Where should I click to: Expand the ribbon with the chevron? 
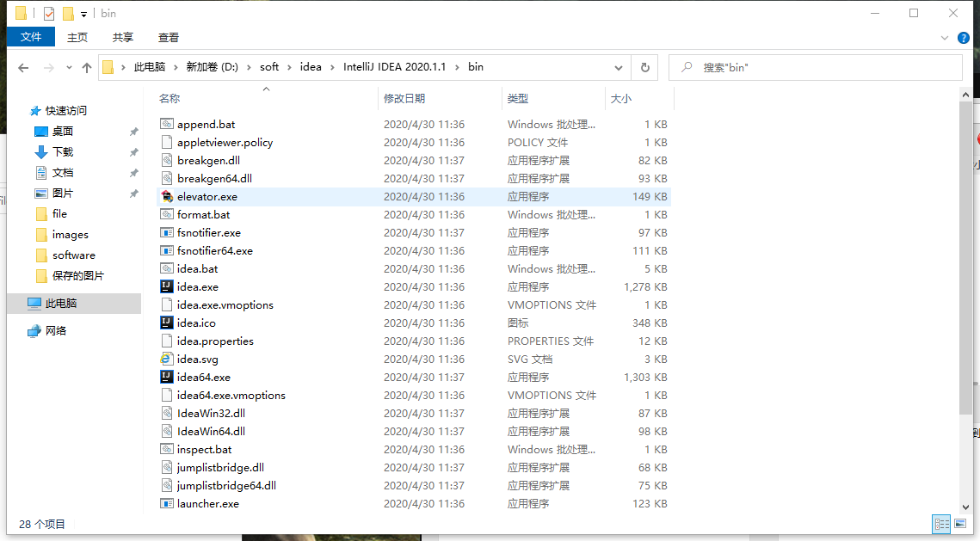945,38
